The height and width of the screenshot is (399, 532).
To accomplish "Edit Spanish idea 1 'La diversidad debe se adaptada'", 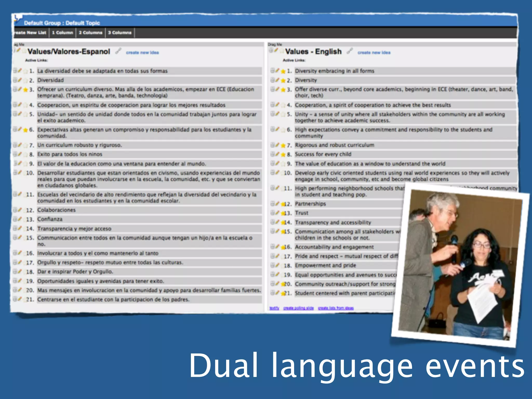I will [20, 70].
